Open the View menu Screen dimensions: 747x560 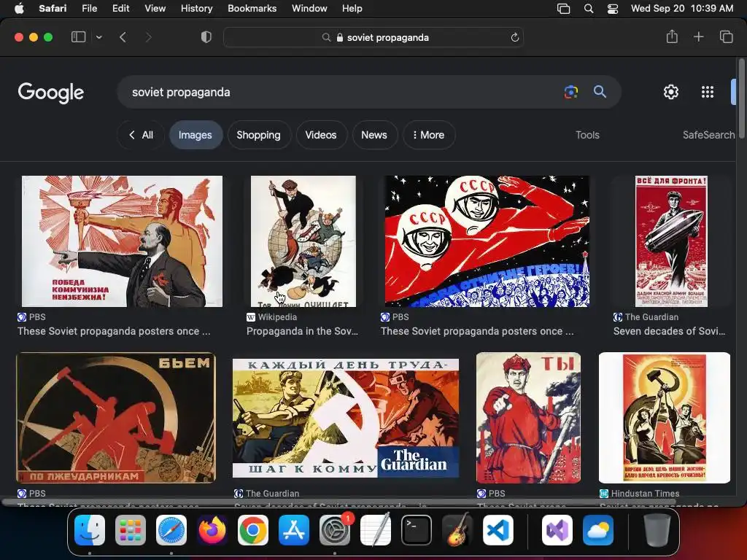pyautogui.click(x=155, y=8)
